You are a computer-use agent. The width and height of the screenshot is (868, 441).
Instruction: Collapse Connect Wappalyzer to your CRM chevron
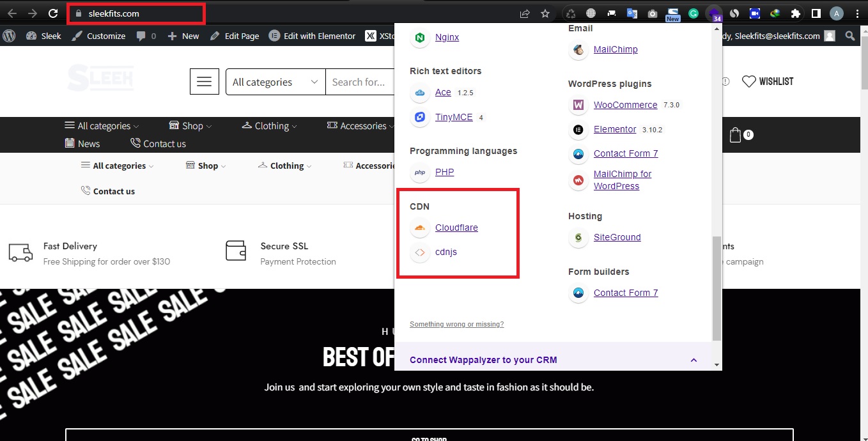[694, 360]
